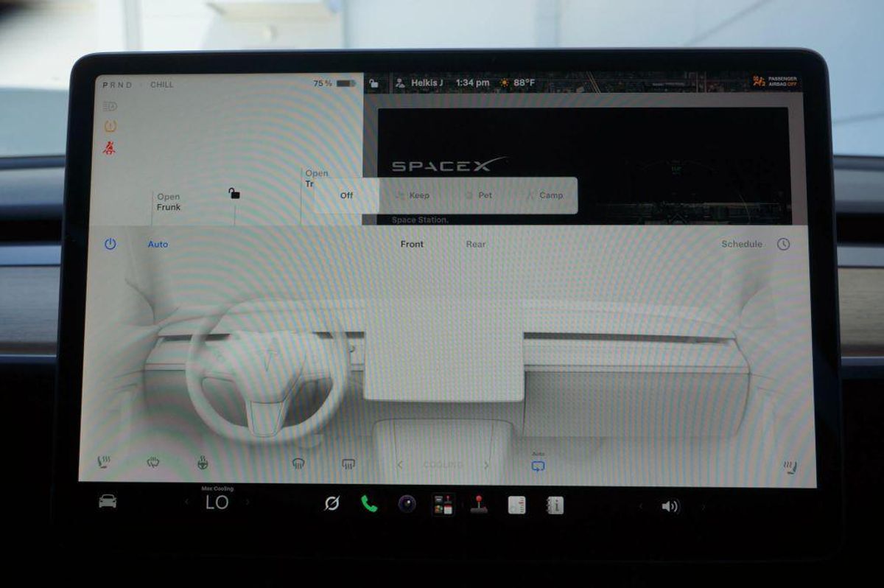Select Pet climate mode
The image size is (884, 588).
(479, 195)
